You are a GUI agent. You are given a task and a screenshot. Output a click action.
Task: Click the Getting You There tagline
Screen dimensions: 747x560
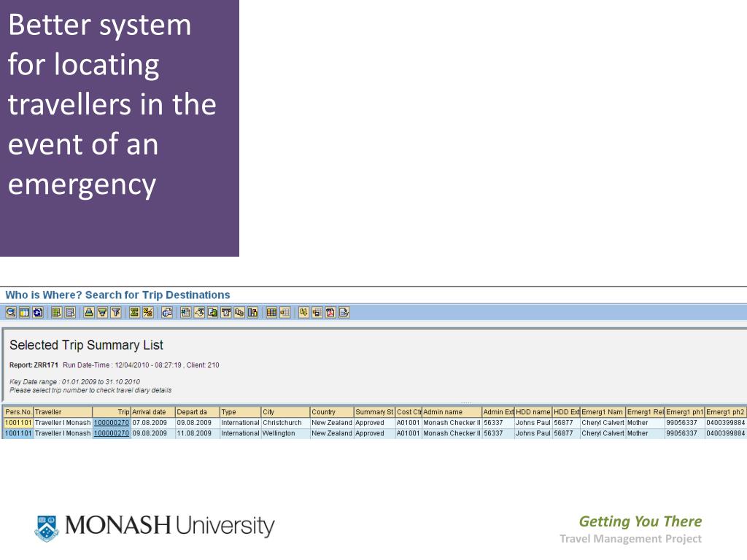[x=640, y=521]
